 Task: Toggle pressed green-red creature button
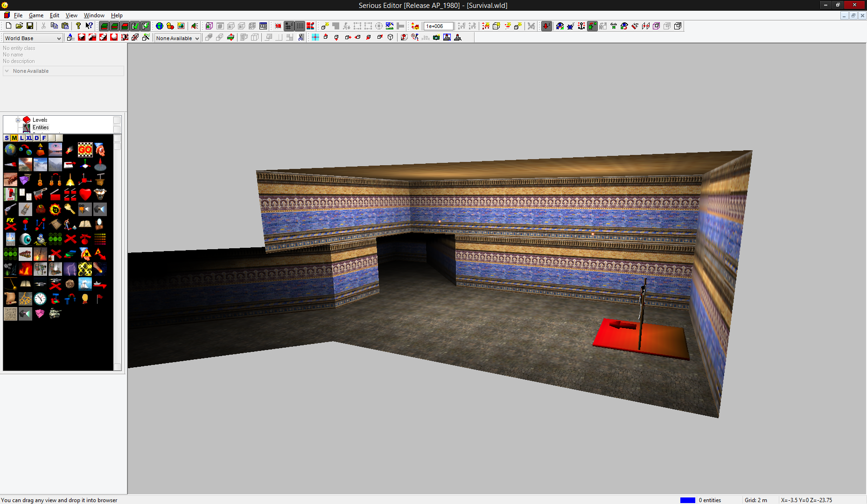tap(592, 26)
